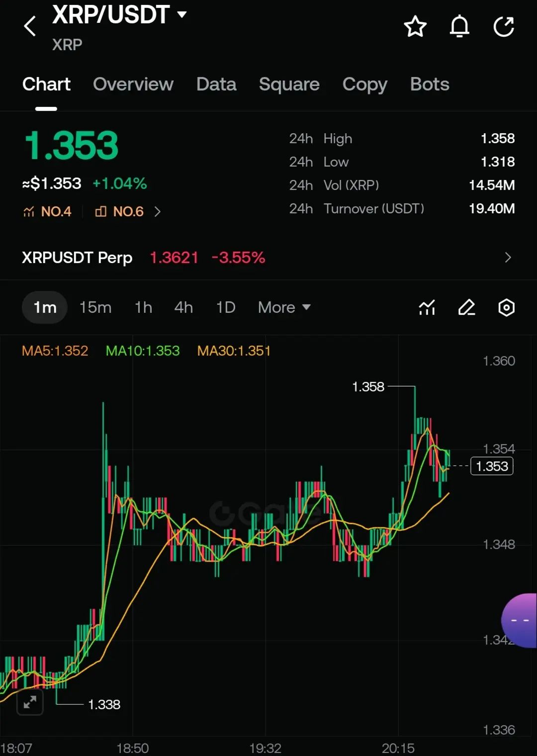Viewport: 537px width, 756px height.
Task: Select the 15m timeframe
Action: click(x=95, y=307)
